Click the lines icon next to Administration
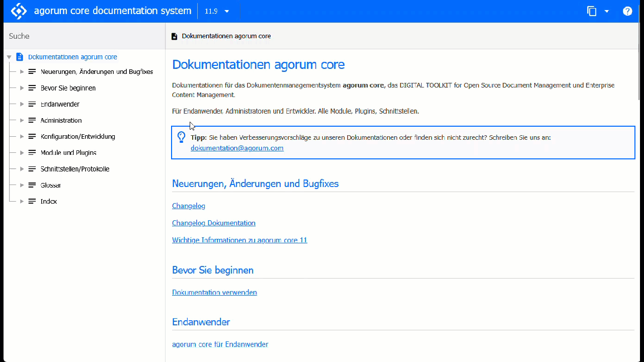Screen dimensions: 644x362 coord(32,120)
